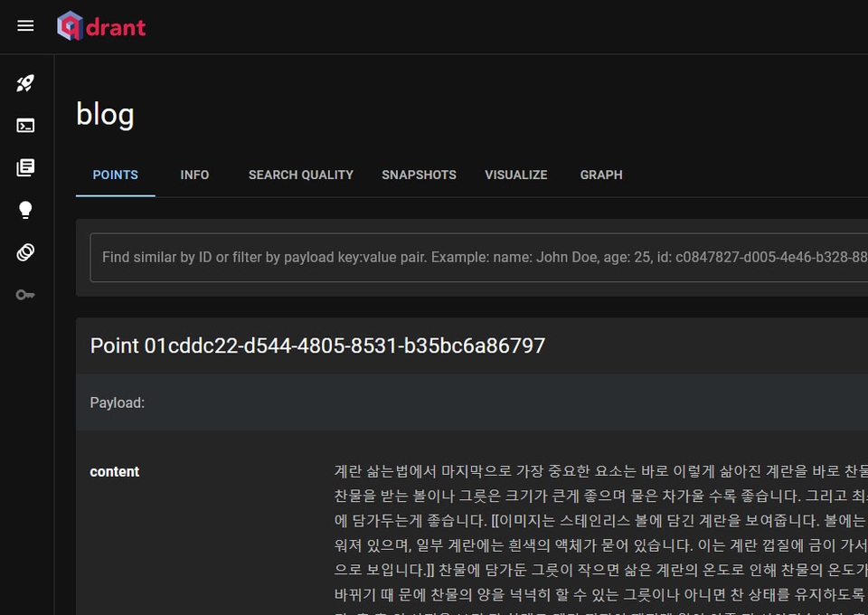Open the SEARCH QUALITY tab

pos(300,175)
